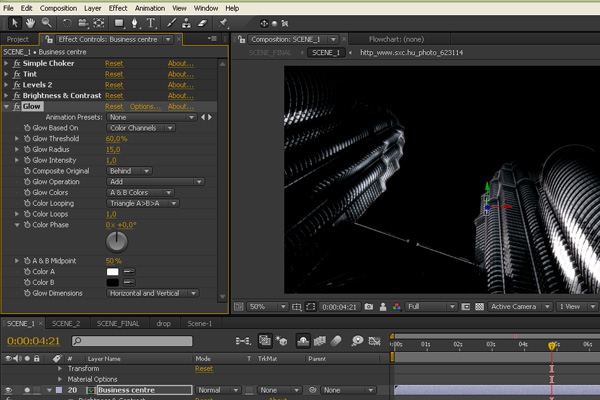
Task: Click the white Color A swatch
Action: (112, 271)
